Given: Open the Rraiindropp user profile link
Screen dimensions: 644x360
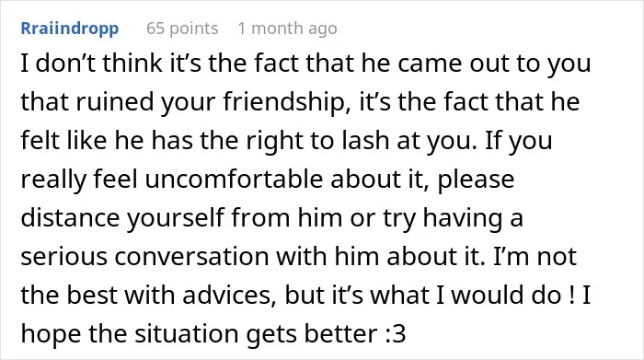Looking at the screenshot, I should click(x=70, y=29).
